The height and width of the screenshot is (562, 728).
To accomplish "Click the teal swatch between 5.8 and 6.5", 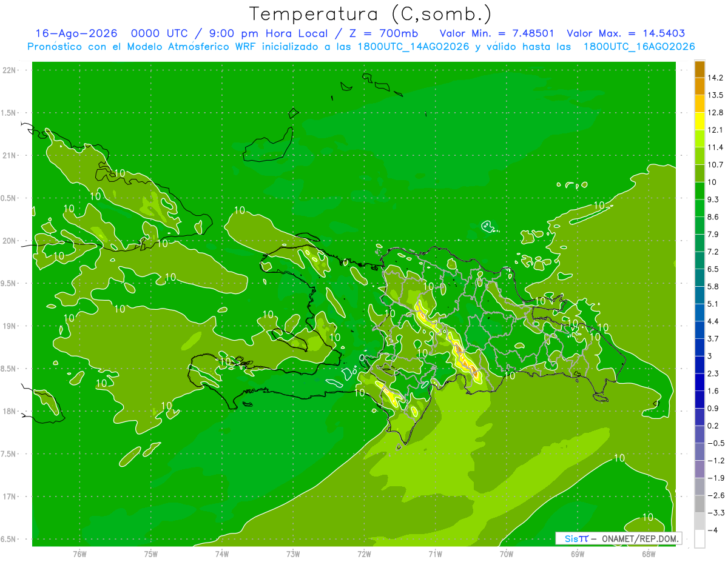I will click(699, 278).
